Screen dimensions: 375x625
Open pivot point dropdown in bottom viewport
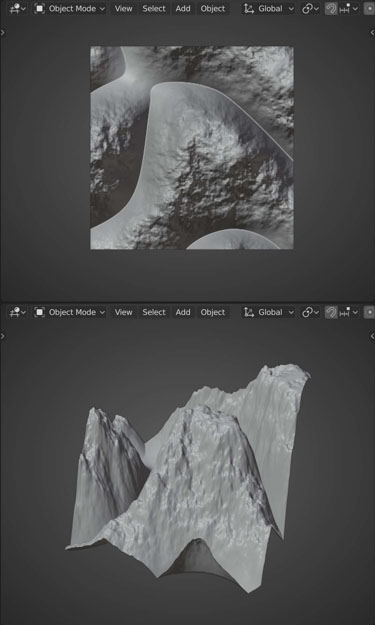click(x=310, y=312)
